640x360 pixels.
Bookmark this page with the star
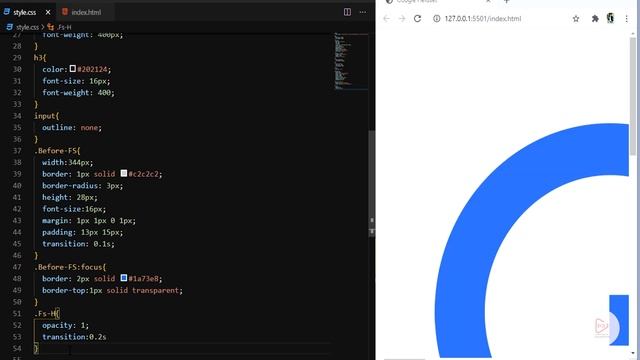click(x=576, y=19)
